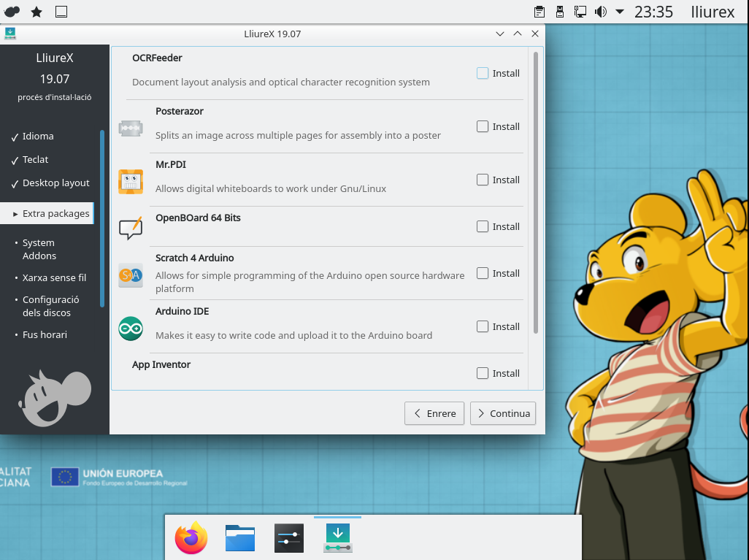Open the file manager from the dock
The height and width of the screenshot is (560, 749).
point(239,537)
